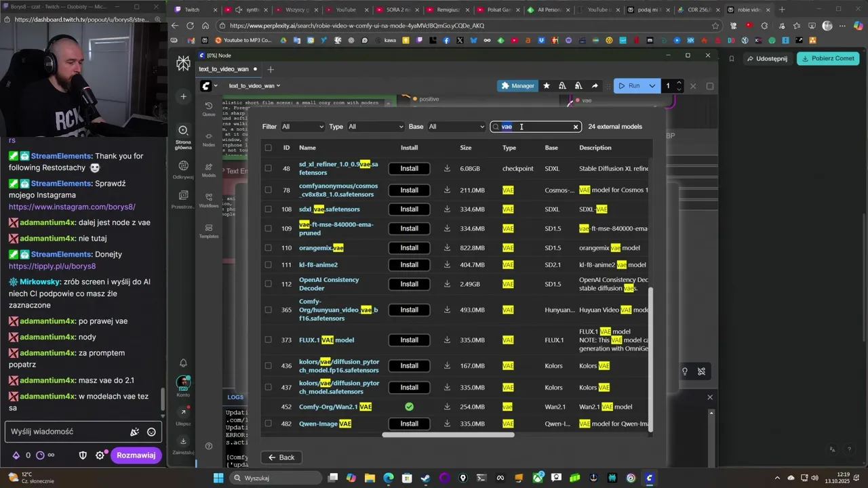The width and height of the screenshot is (868, 488).
Task: Click the browser reload icon
Action: tap(190, 26)
